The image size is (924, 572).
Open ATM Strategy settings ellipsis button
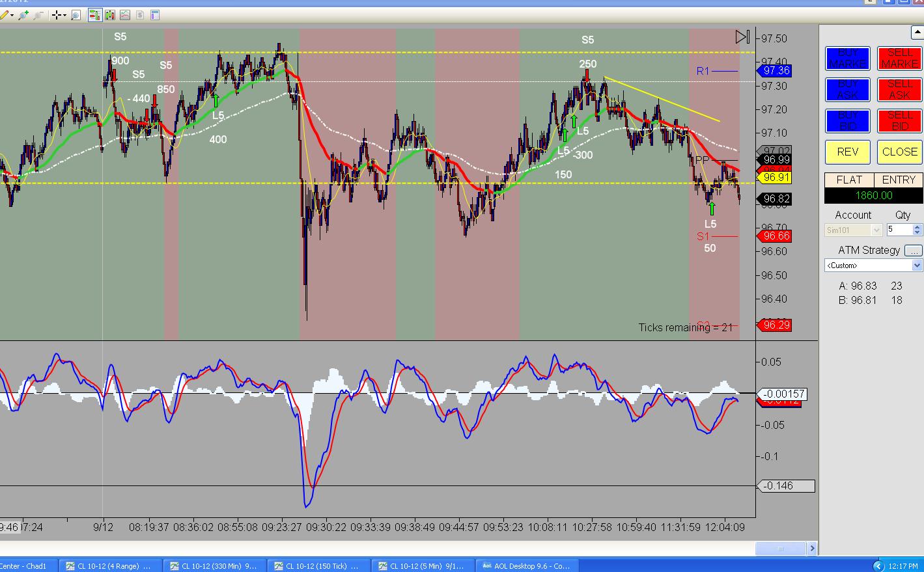click(x=914, y=251)
